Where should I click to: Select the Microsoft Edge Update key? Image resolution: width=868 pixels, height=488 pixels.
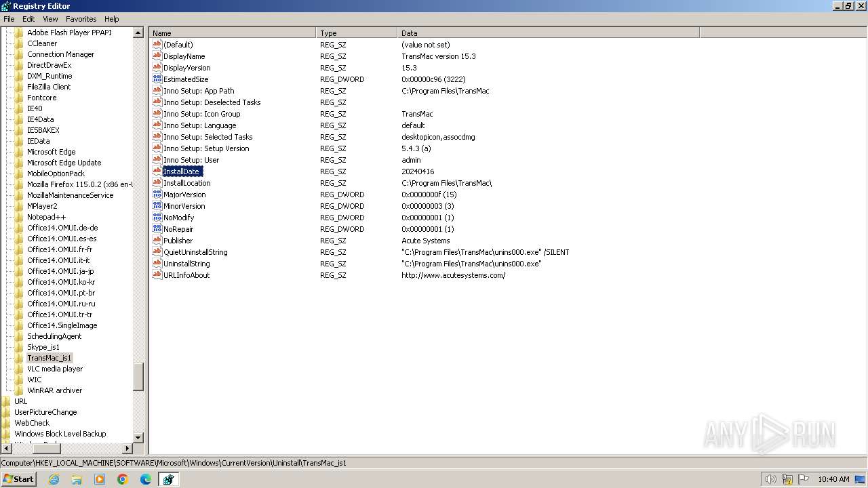tap(64, 163)
